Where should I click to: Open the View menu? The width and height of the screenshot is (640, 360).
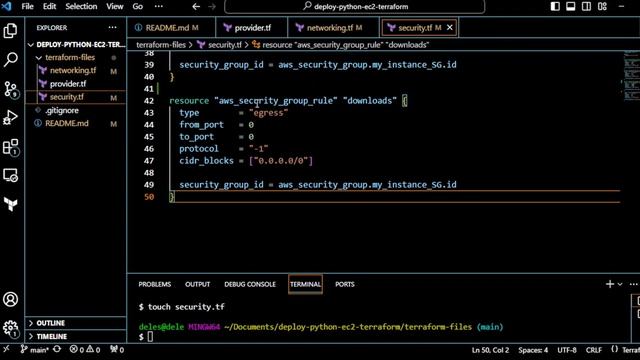[x=115, y=7]
